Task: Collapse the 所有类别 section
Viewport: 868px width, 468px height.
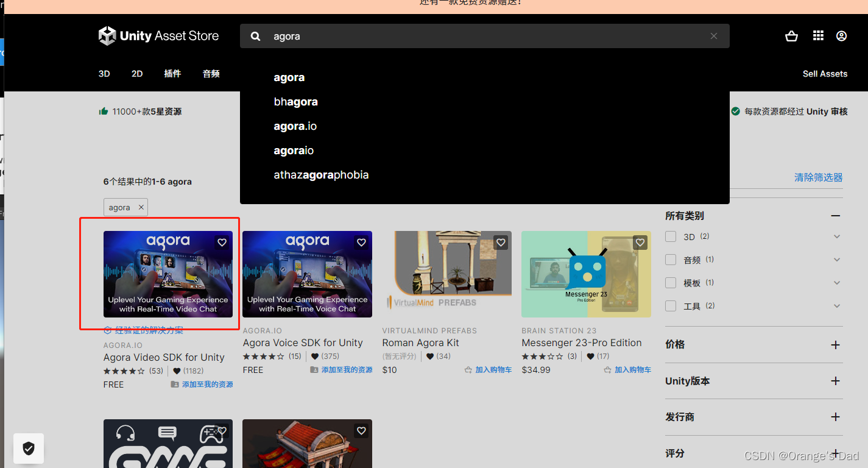Action: 836,216
